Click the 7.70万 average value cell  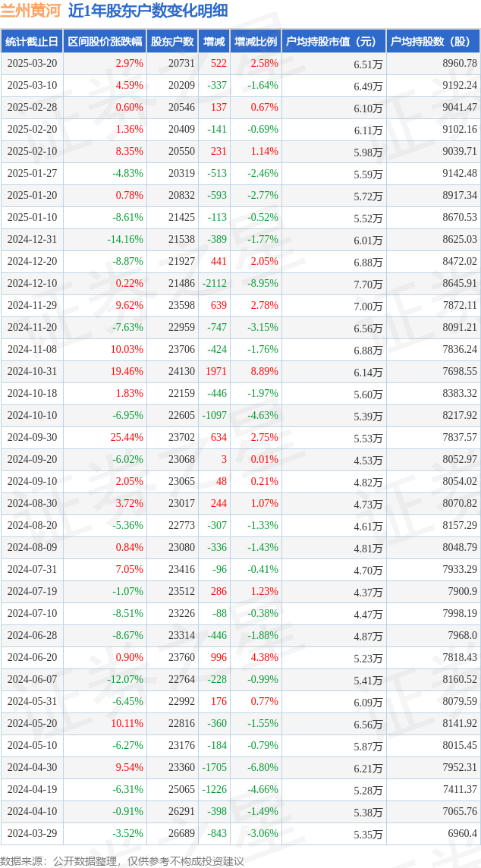[334, 284]
